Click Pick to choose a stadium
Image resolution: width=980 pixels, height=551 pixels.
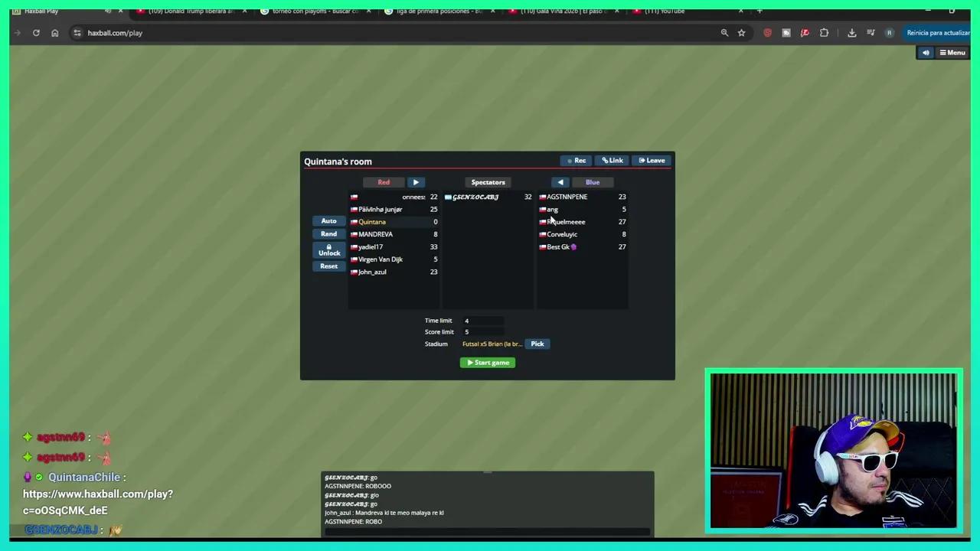click(x=537, y=344)
